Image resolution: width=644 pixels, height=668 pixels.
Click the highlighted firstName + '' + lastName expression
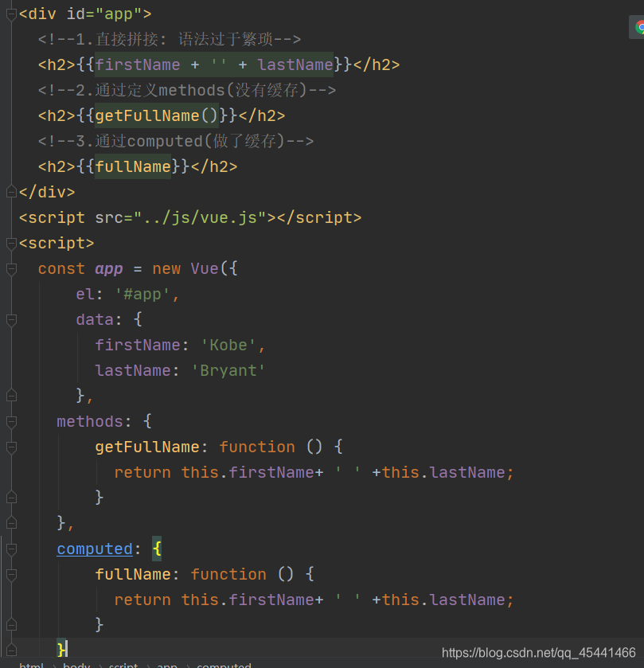click(x=214, y=64)
